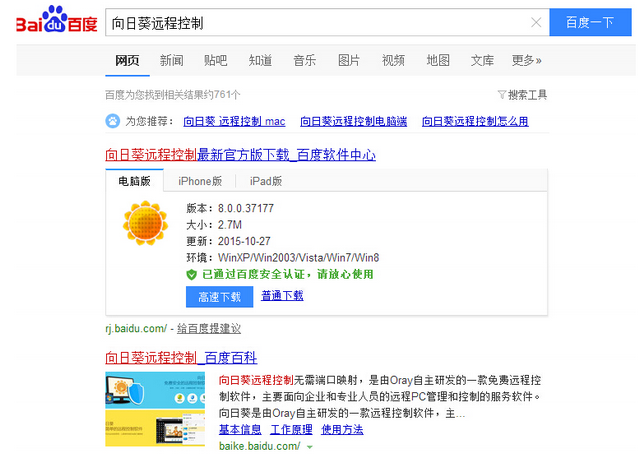This screenshot has width=640, height=463.
Task: Open the 向日葵远程控制_百度百科 result
Action: point(181,357)
